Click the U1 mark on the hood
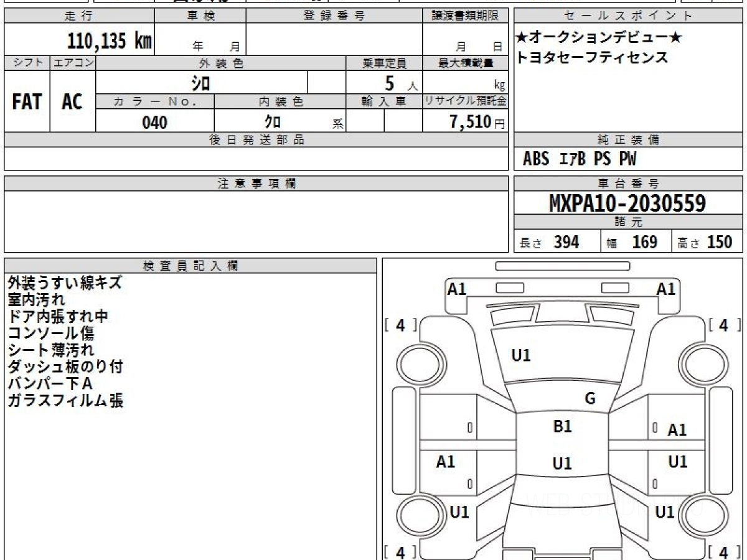Screen dimensions: 747x560 [x=521, y=355]
